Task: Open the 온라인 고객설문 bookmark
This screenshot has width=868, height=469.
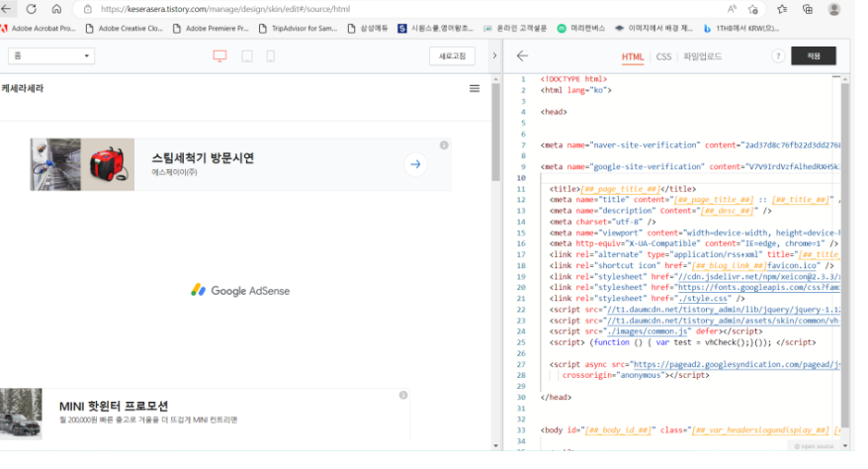Action: 515,29
